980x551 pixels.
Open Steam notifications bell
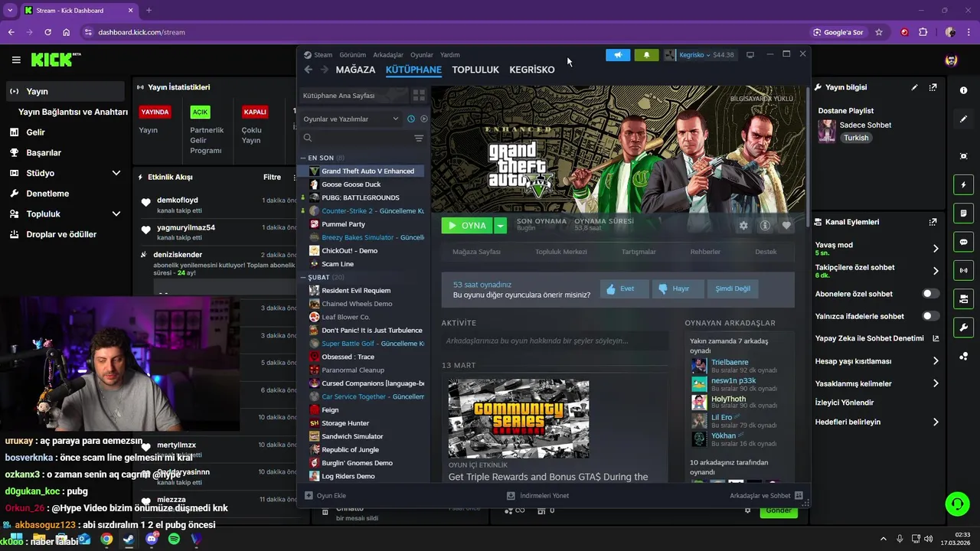pyautogui.click(x=646, y=55)
